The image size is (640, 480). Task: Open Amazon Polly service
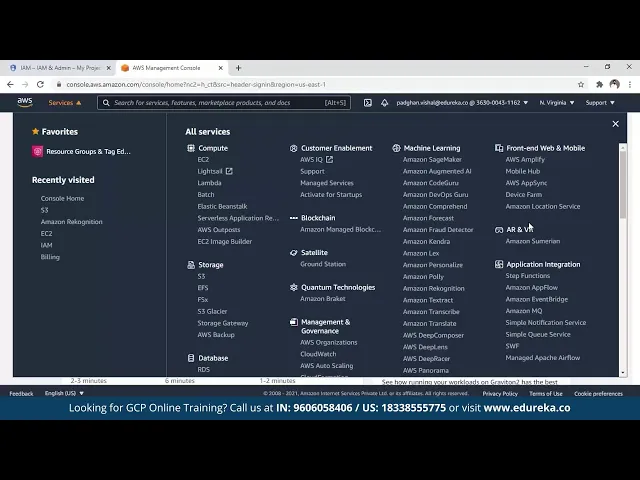(423, 276)
